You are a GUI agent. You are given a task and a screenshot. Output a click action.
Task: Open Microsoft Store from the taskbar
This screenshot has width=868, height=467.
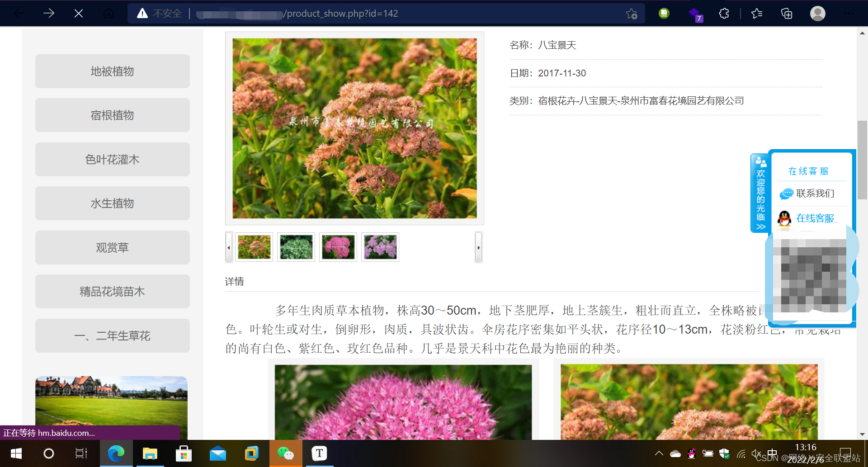(x=184, y=453)
